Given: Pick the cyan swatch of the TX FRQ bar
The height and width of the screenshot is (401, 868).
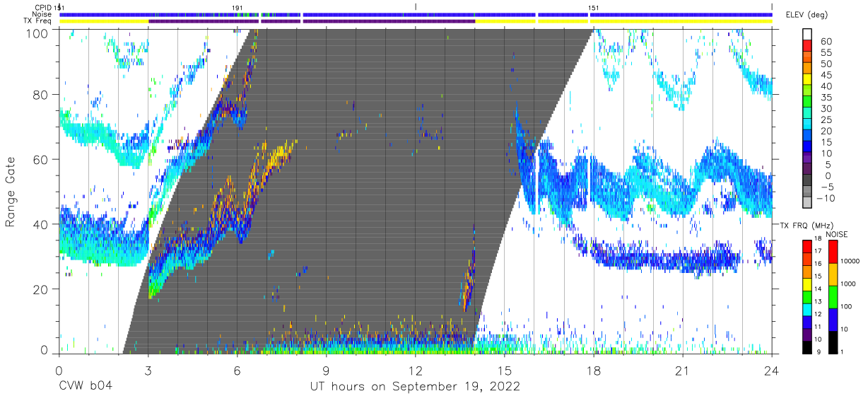Looking at the screenshot, I should pos(807,308).
